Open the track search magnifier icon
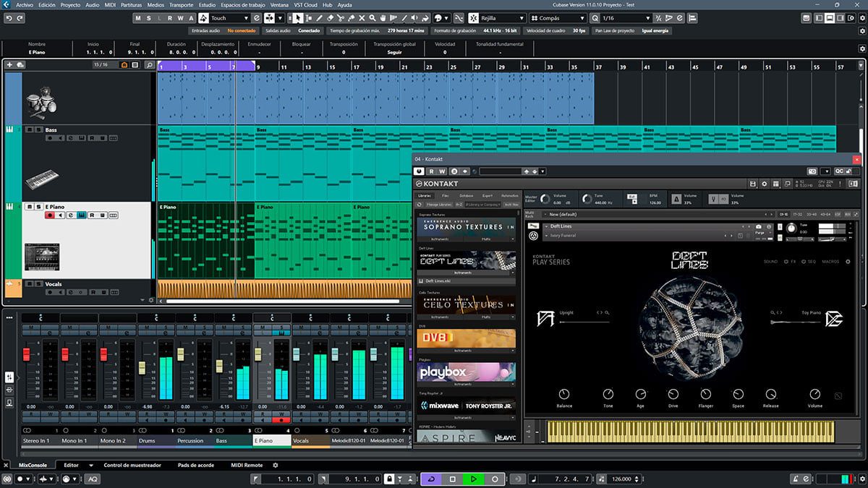 pos(150,65)
